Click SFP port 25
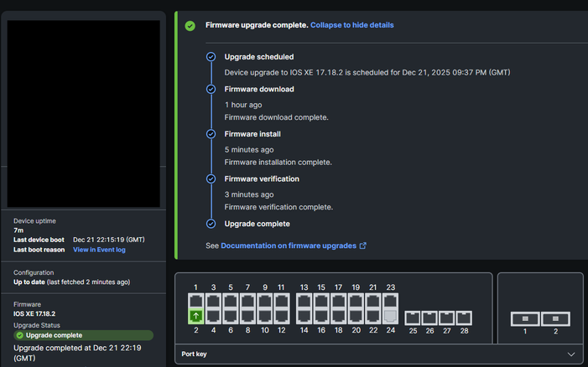The image size is (588, 367). coord(413,318)
